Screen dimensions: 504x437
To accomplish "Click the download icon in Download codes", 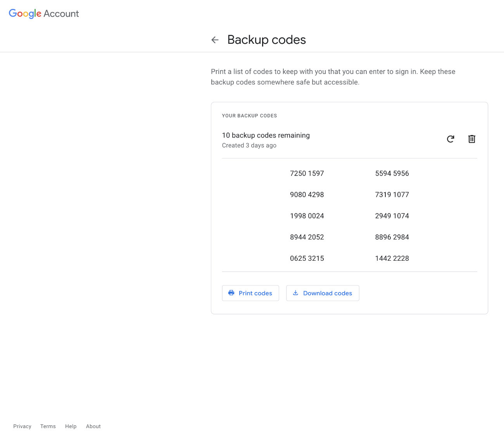I will point(296,293).
